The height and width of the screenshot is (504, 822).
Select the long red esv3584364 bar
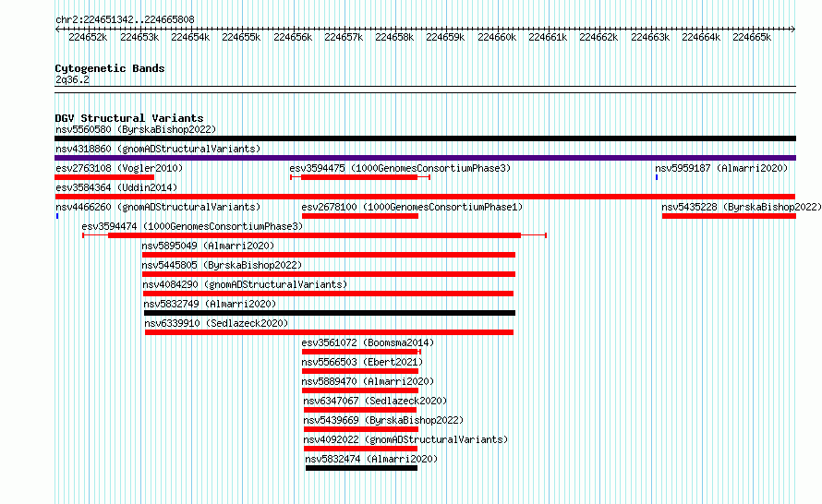425,197
